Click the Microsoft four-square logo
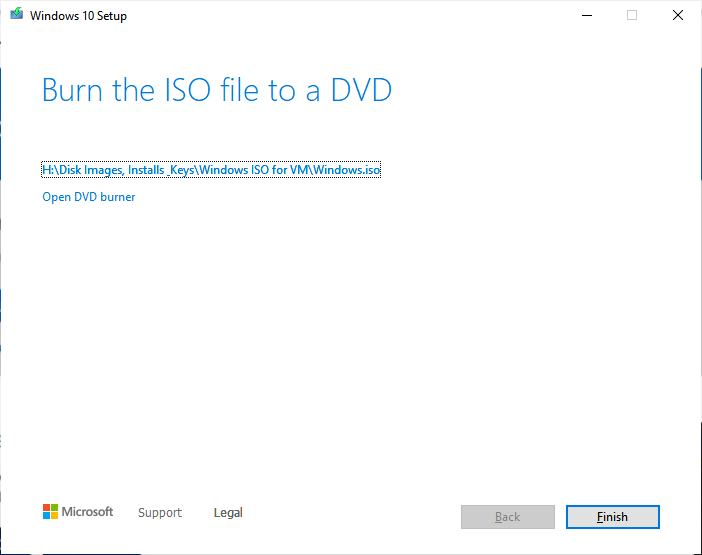This screenshot has height=555, width=702. (x=51, y=512)
